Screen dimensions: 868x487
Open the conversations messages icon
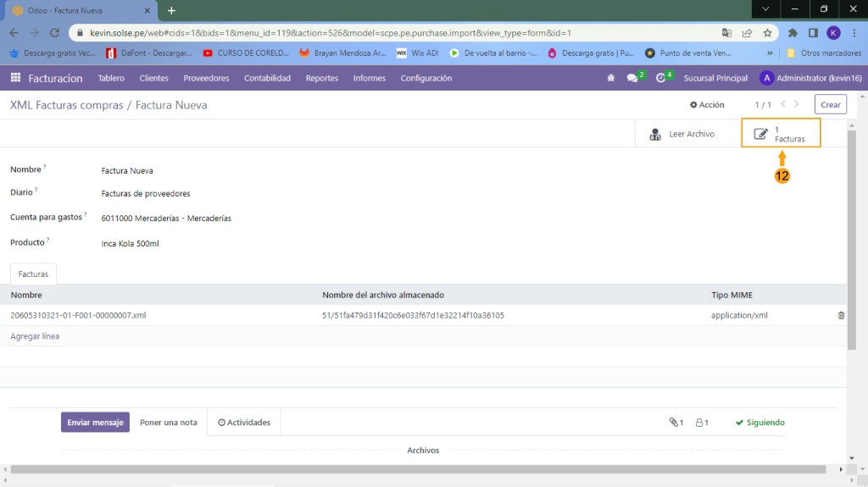tap(632, 78)
